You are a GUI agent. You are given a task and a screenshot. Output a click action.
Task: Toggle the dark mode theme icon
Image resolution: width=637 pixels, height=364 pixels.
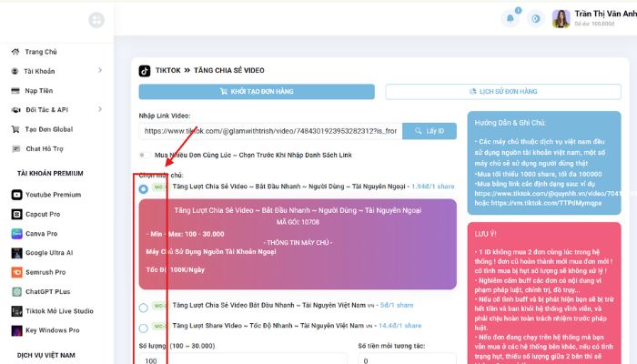[x=536, y=18]
